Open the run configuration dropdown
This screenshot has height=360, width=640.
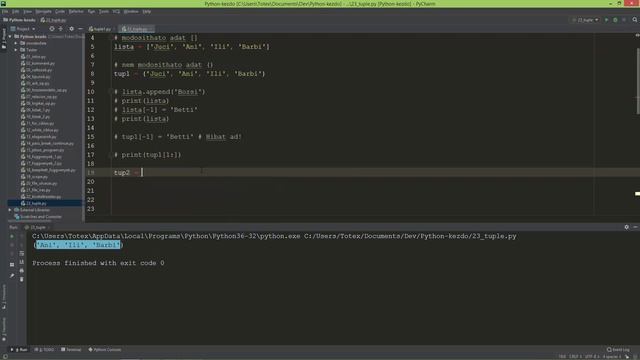[x=586, y=20]
